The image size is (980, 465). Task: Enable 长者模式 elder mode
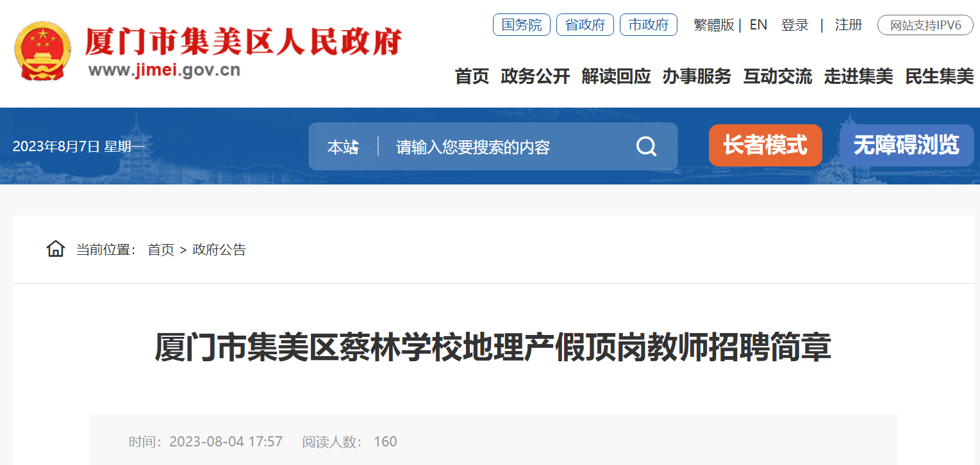click(x=765, y=145)
